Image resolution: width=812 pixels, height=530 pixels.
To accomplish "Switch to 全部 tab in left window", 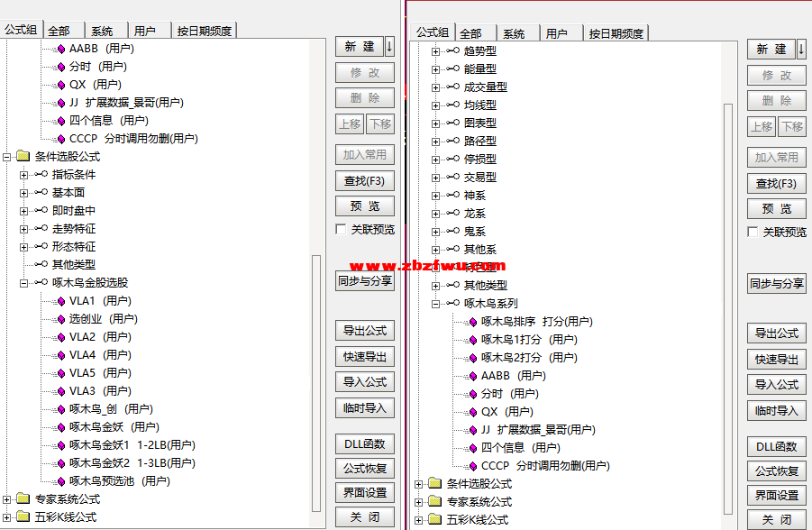I will pyautogui.click(x=64, y=31).
